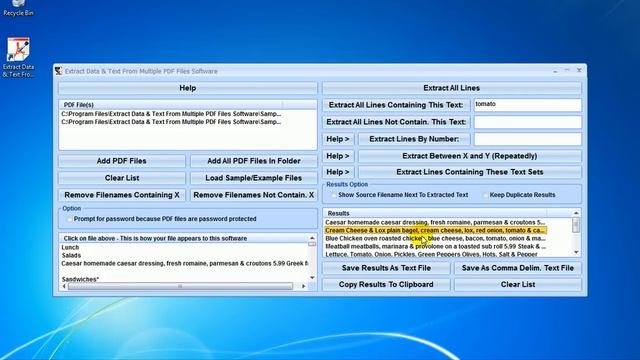Click the Results vertical scrollbar thumb
This screenshot has height=360, width=640.
click(x=576, y=225)
